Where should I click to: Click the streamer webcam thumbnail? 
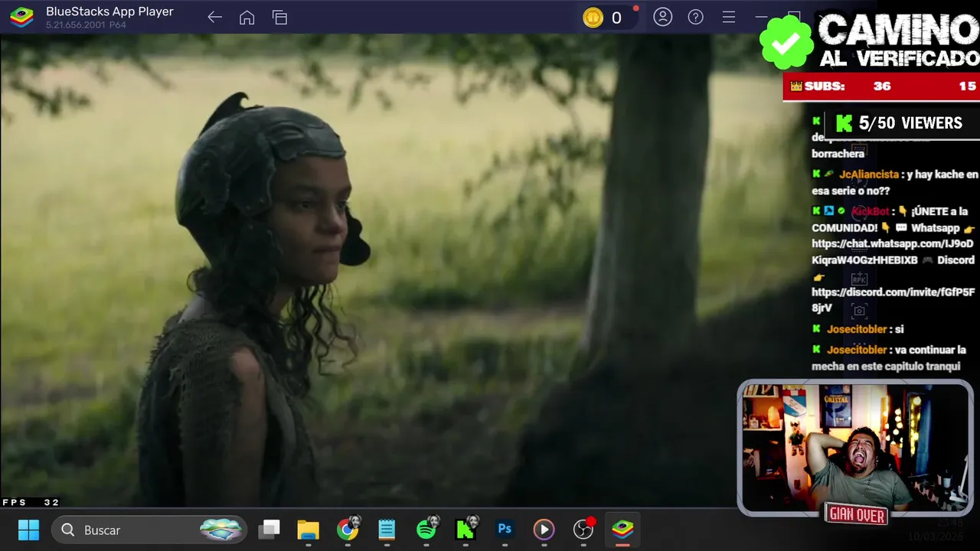[x=855, y=449]
